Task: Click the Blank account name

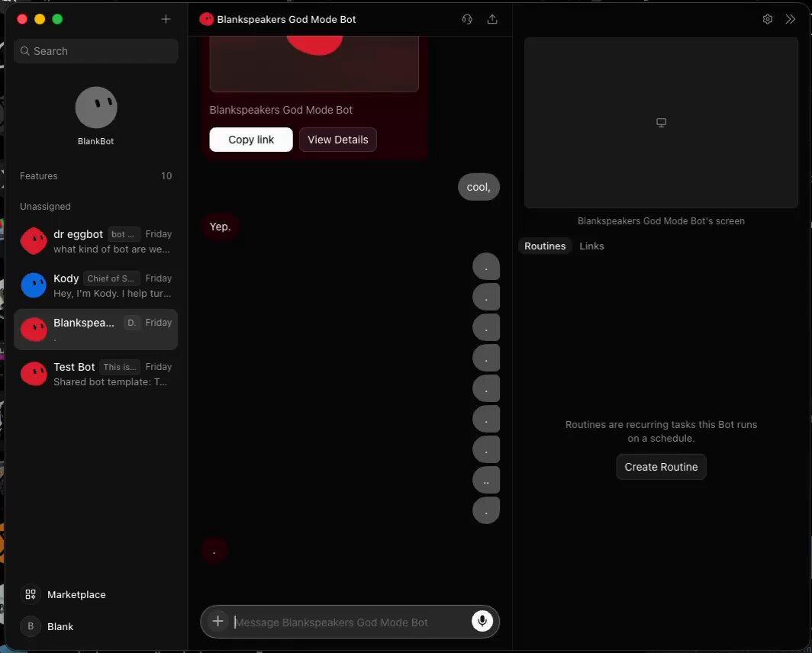Action: pos(60,626)
